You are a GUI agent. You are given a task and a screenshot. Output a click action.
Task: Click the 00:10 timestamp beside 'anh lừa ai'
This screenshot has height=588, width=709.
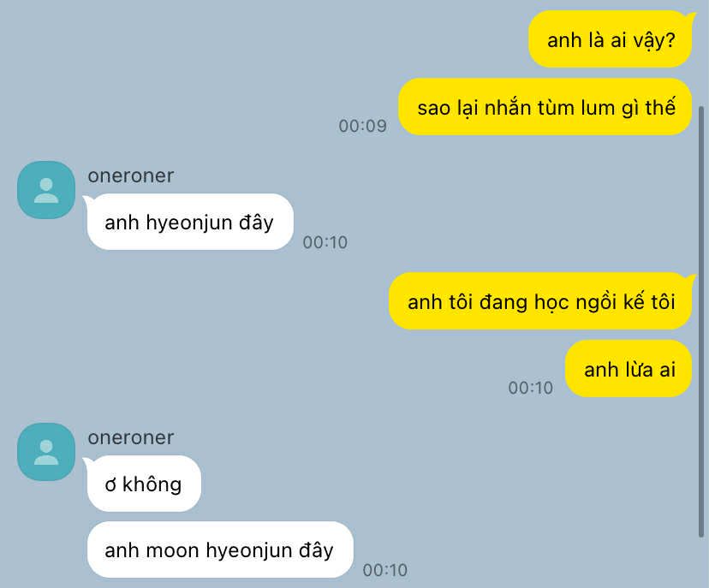click(x=530, y=388)
